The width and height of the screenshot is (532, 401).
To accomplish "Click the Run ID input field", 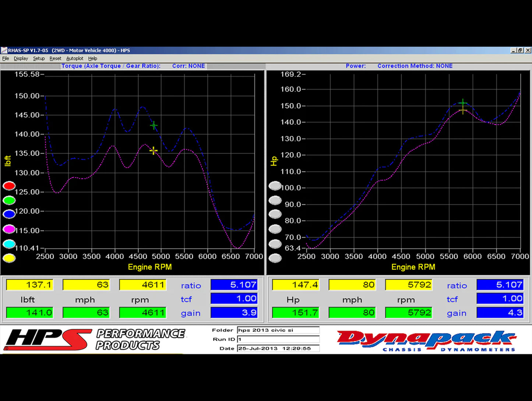I will (278, 339).
